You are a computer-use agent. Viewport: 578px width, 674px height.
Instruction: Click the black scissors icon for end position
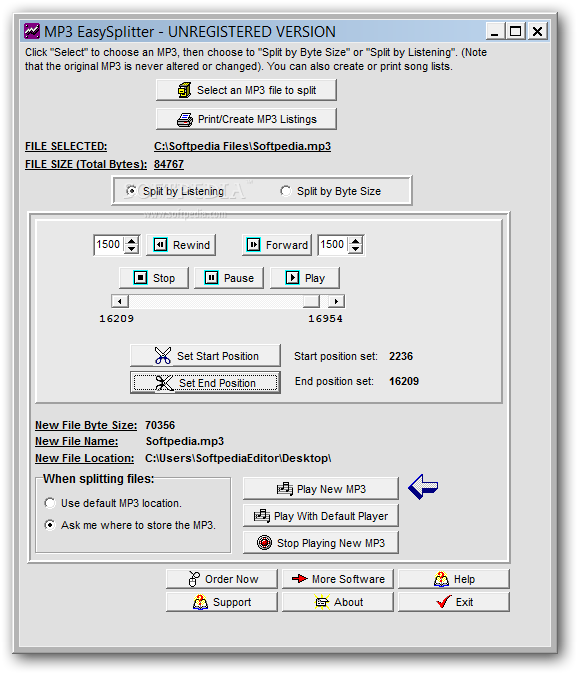pyautogui.click(x=164, y=383)
